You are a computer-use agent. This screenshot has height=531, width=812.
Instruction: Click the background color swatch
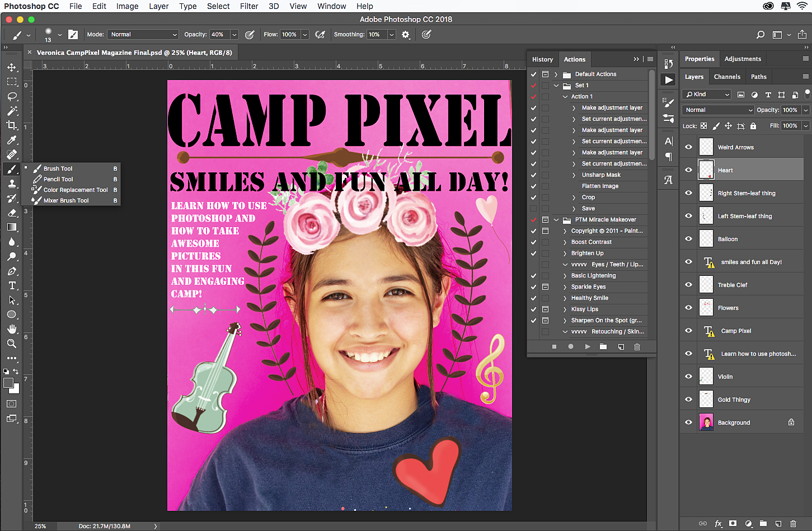click(x=16, y=389)
